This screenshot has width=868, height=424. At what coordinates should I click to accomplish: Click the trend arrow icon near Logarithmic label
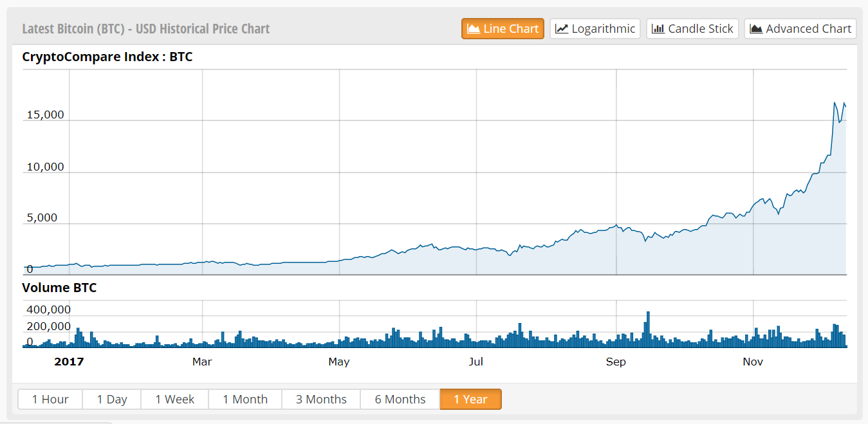(561, 28)
